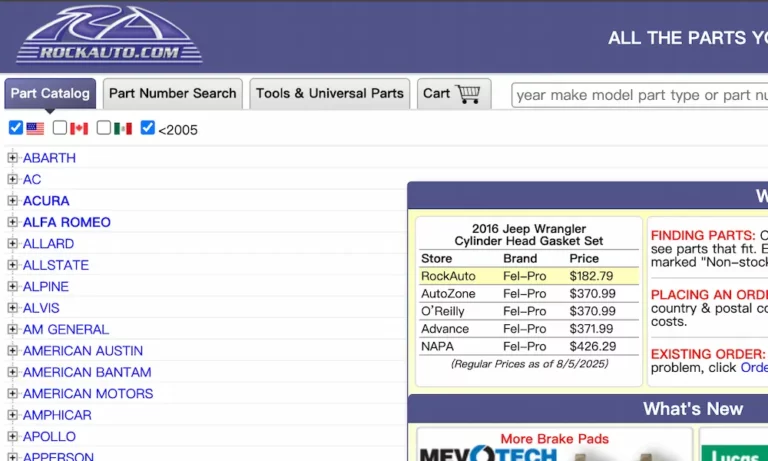Click the AutoZone $370.99 price row
This screenshot has height=461, width=768.
tap(529, 293)
